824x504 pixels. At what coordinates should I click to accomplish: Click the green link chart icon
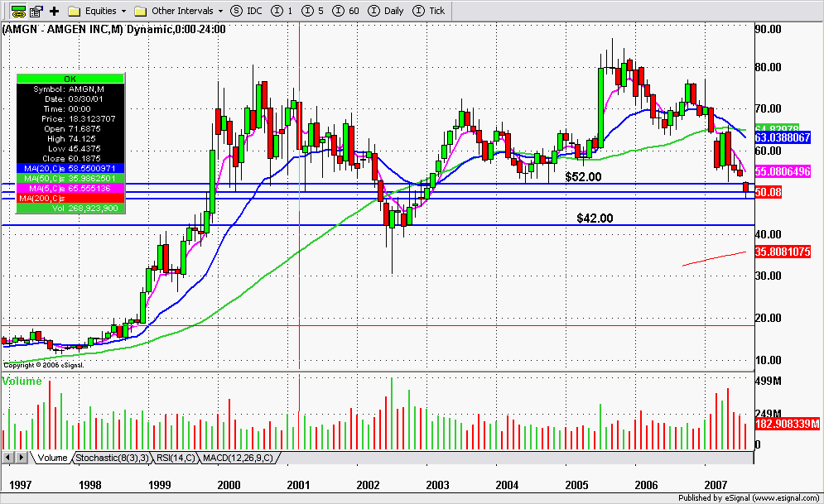(x=18, y=11)
